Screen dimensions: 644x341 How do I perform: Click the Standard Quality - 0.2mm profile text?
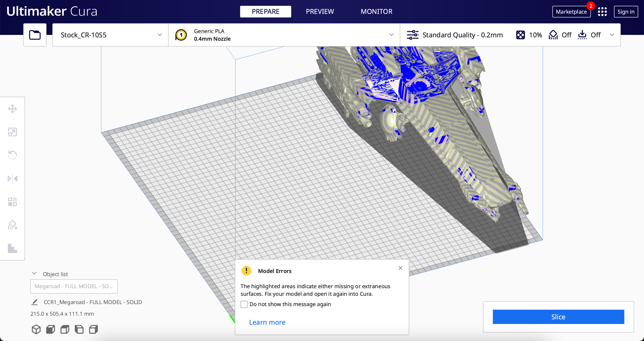pyautogui.click(x=462, y=35)
